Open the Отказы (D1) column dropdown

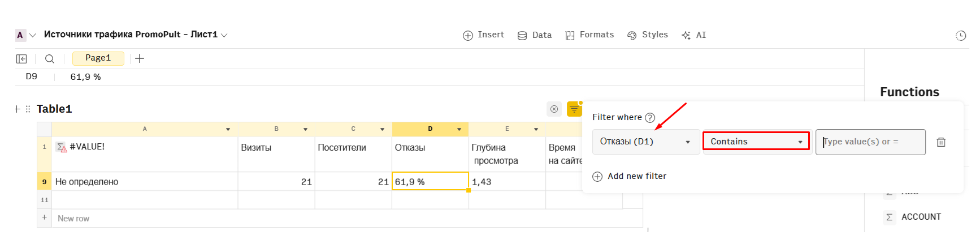pyautogui.click(x=646, y=142)
